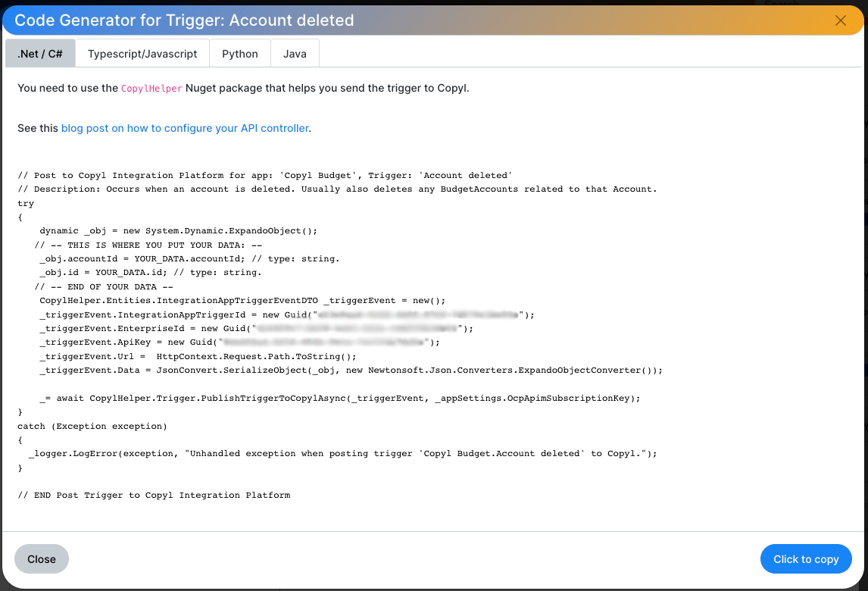Click the 'Click to copy' button

tap(805, 559)
